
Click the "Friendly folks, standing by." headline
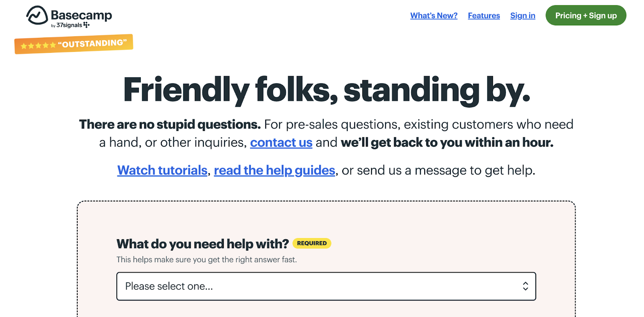tap(326, 90)
